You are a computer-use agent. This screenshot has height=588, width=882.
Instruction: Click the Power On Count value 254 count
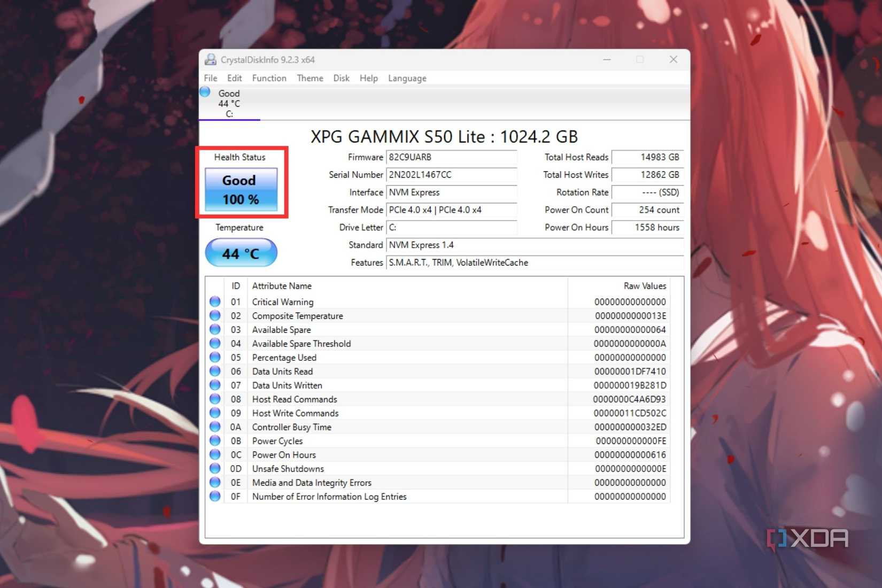coord(648,210)
